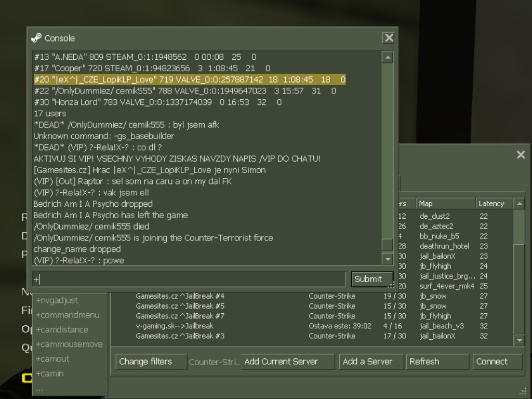Viewport: 532px width, 399px height.
Task: Connect to the selected server
Action: click(x=497, y=362)
